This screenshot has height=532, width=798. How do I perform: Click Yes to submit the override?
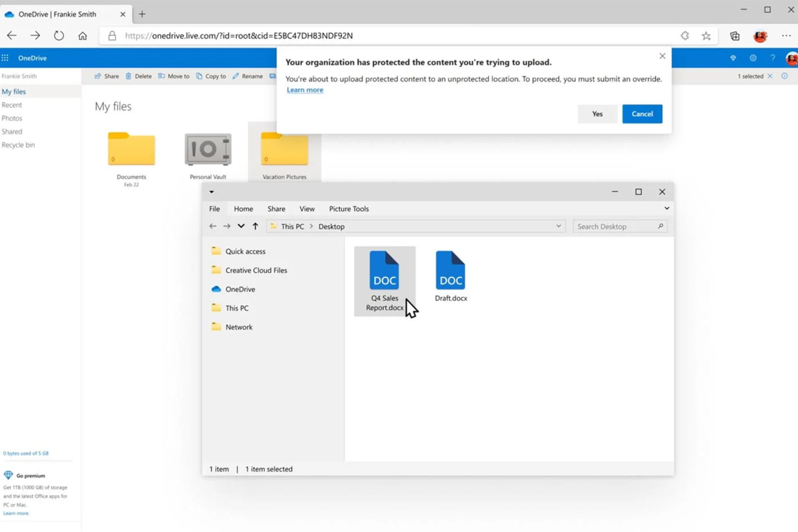pos(597,113)
